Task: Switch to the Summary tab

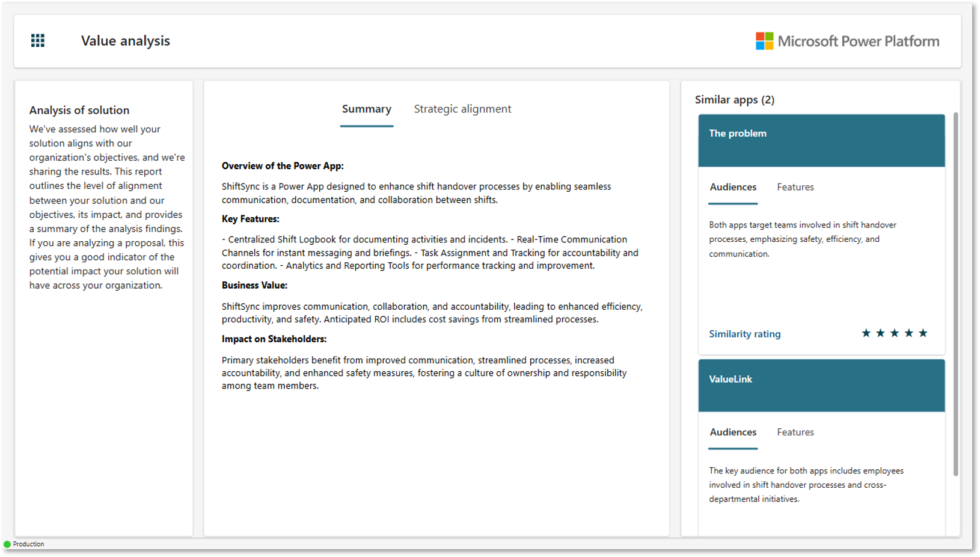Action: [x=367, y=109]
